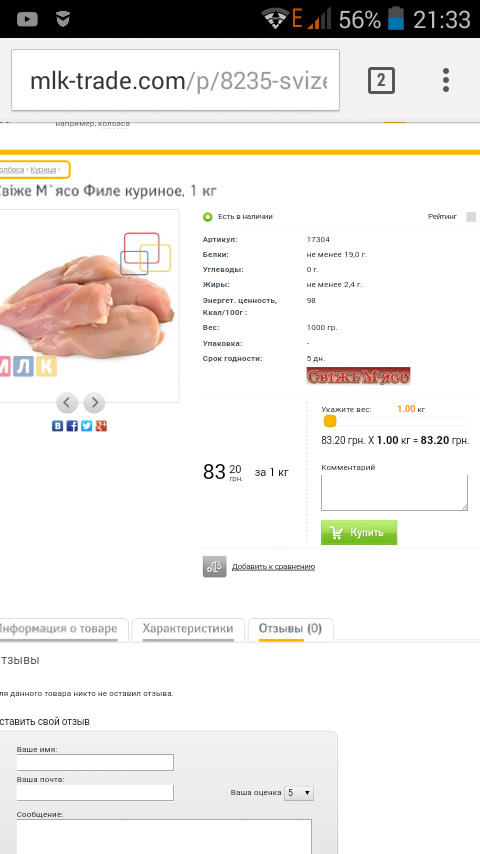
Task: Open the Ваша оценка rating dropdown
Action: pyautogui.click(x=299, y=792)
